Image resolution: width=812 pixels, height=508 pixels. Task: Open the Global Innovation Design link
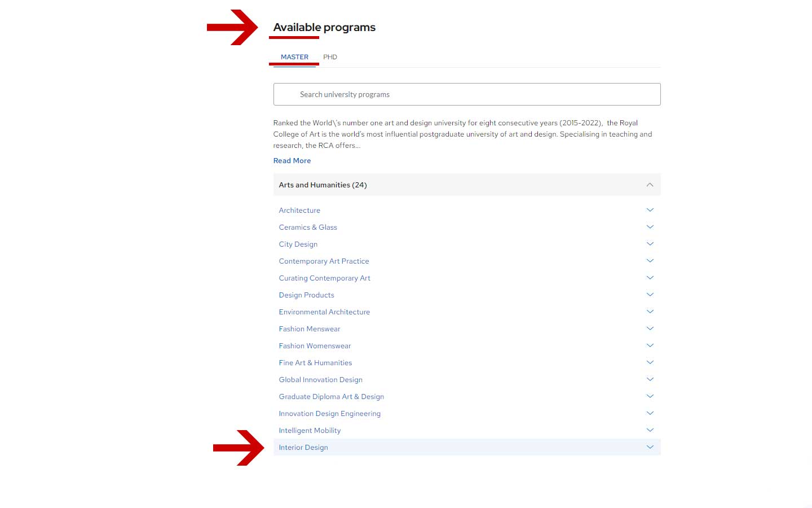tap(320, 380)
